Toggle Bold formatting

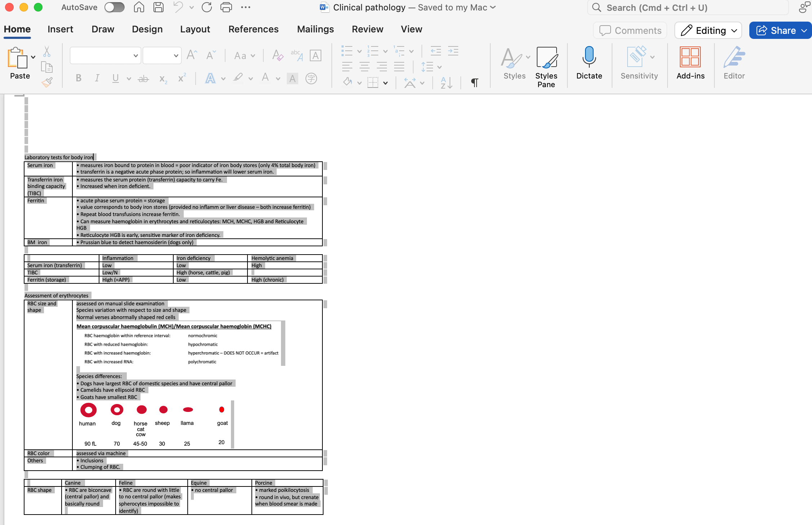[79, 78]
